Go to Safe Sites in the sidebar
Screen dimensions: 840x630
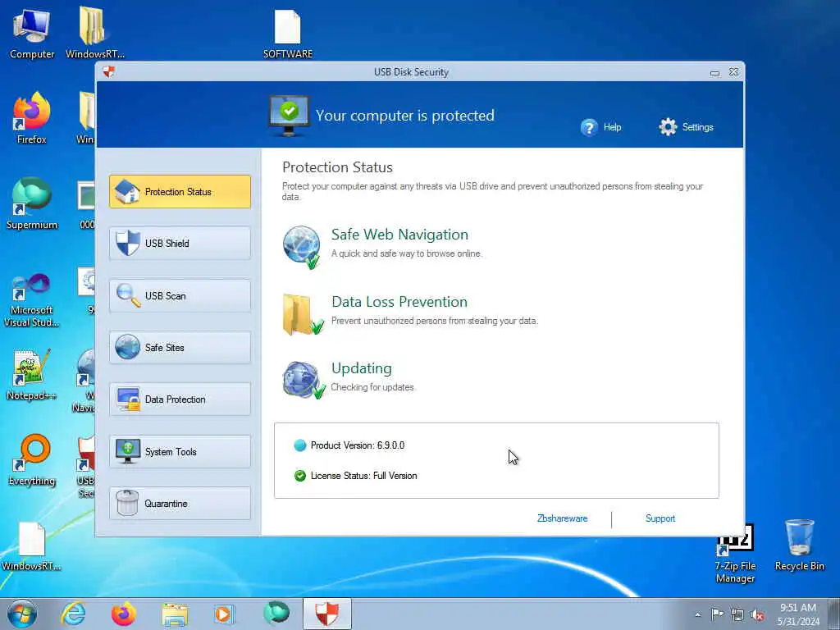pos(180,347)
